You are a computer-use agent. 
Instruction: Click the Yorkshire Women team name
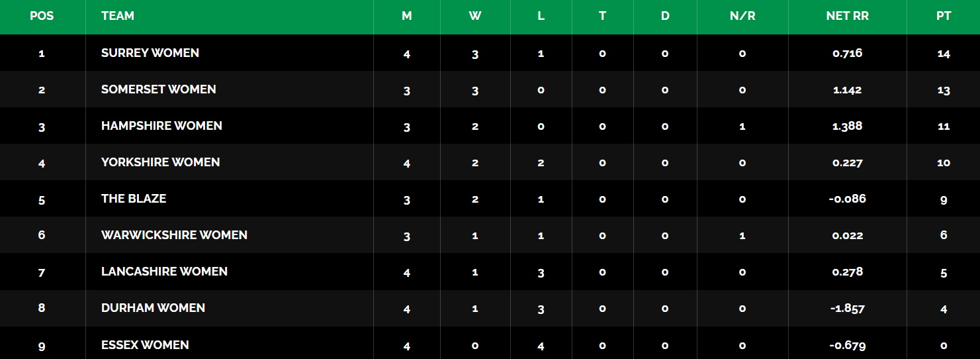(x=160, y=162)
